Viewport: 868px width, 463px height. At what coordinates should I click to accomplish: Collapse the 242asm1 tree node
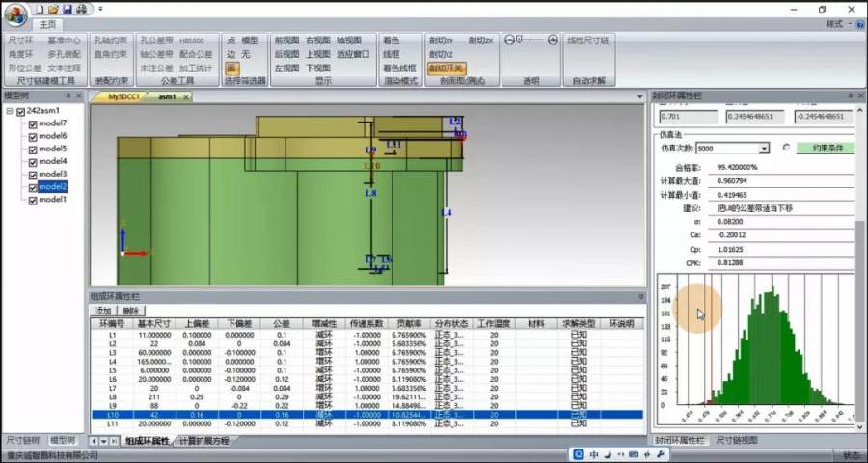(10, 112)
